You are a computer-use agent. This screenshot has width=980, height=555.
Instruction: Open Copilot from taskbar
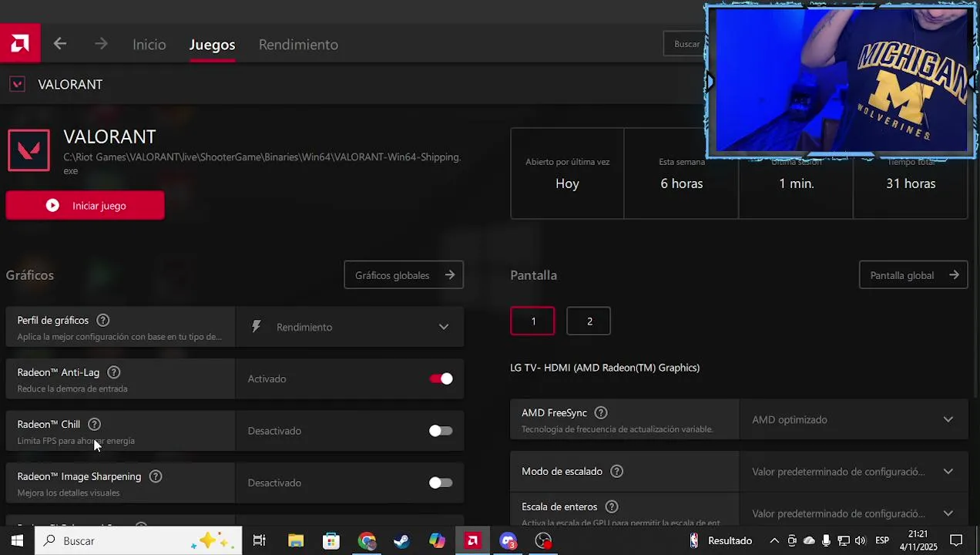coord(437,540)
